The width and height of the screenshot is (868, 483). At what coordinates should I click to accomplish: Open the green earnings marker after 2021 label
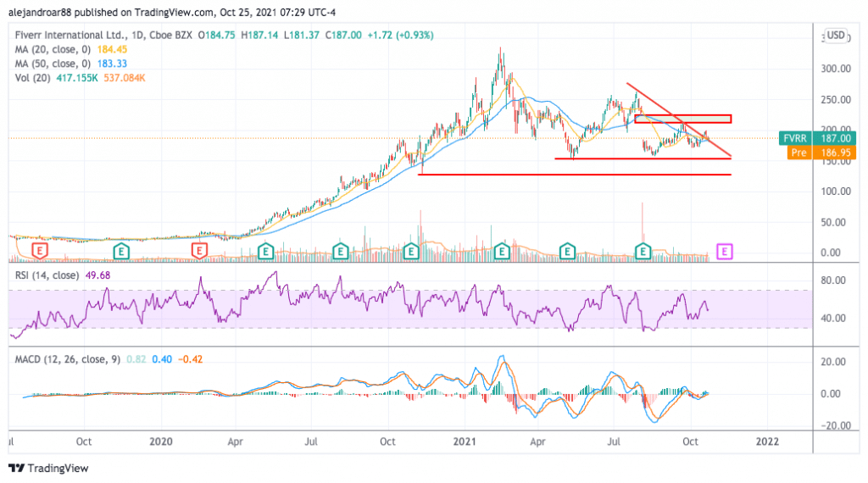502,252
